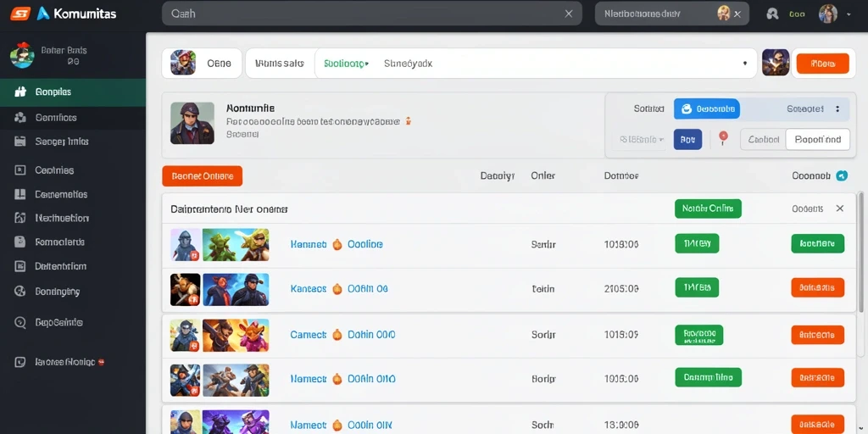Clear the search field with X icon
This screenshot has width=868, height=434.
pyautogui.click(x=569, y=14)
